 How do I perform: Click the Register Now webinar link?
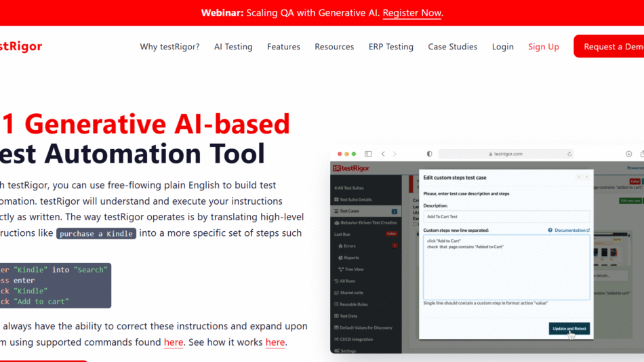tap(411, 13)
